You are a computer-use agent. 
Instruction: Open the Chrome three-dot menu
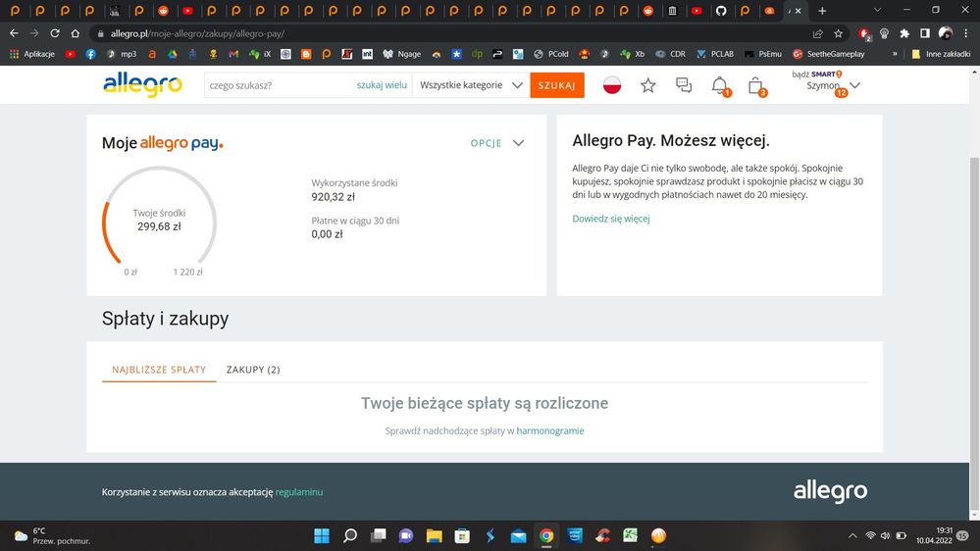point(965,33)
